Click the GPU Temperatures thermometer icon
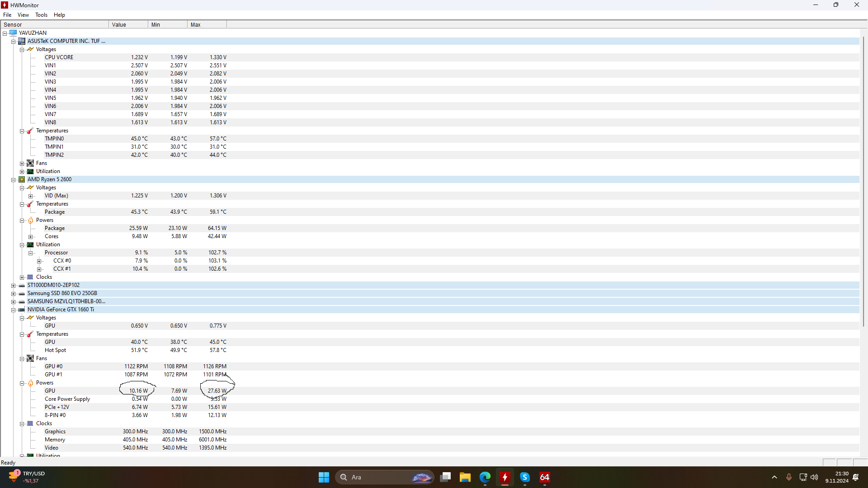Viewport: 868px width, 488px height. coord(30,334)
